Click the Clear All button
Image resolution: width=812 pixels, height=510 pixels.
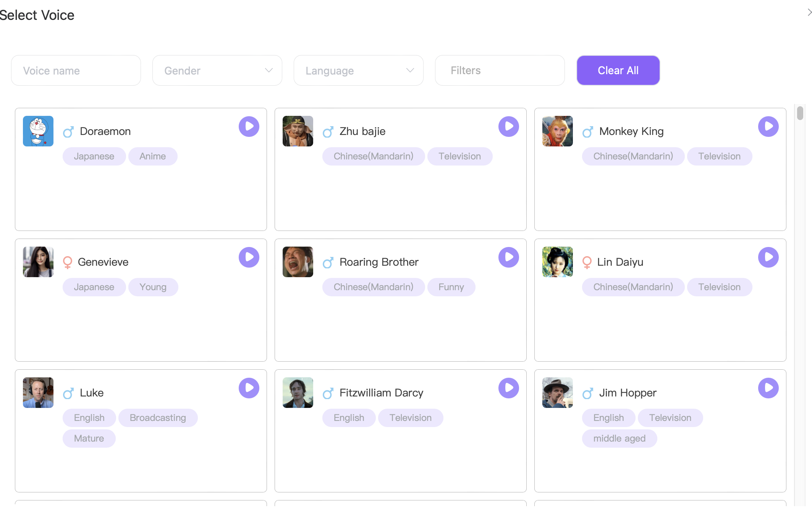coord(618,70)
